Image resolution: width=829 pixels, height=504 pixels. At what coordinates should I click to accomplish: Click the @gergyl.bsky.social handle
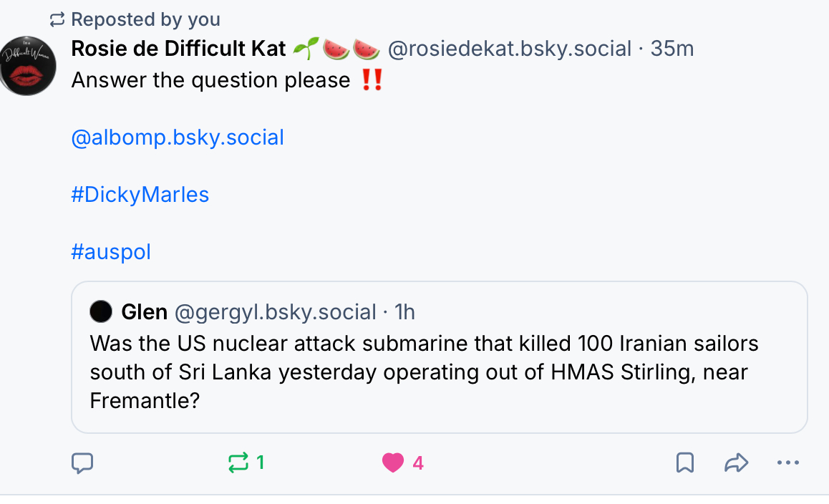tap(276, 312)
